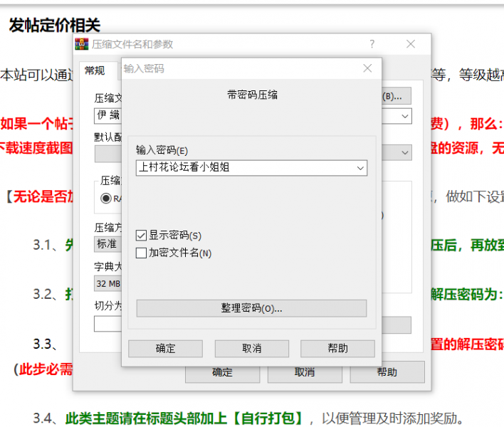Click the 输入密码(E) label
This screenshot has width=504, height=427.
pos(162,150)
